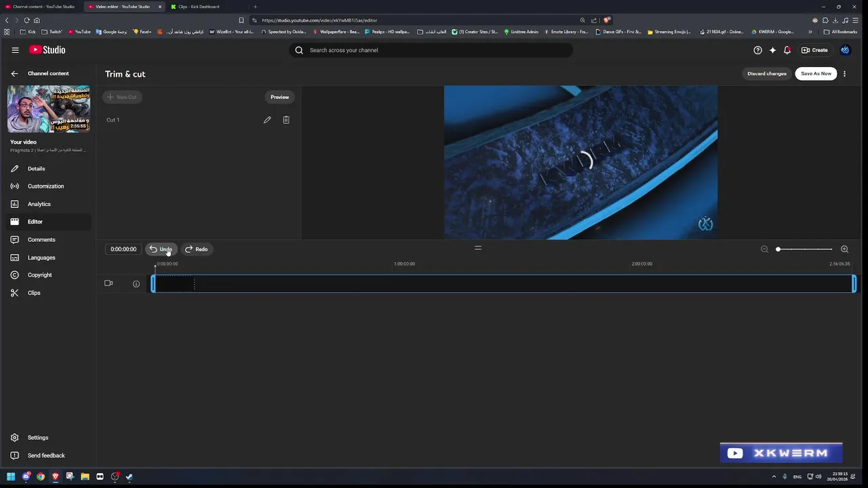Click the Redo button
Image resolution: width=868 pixels, height=488 pixels.
tap(197, 249)
